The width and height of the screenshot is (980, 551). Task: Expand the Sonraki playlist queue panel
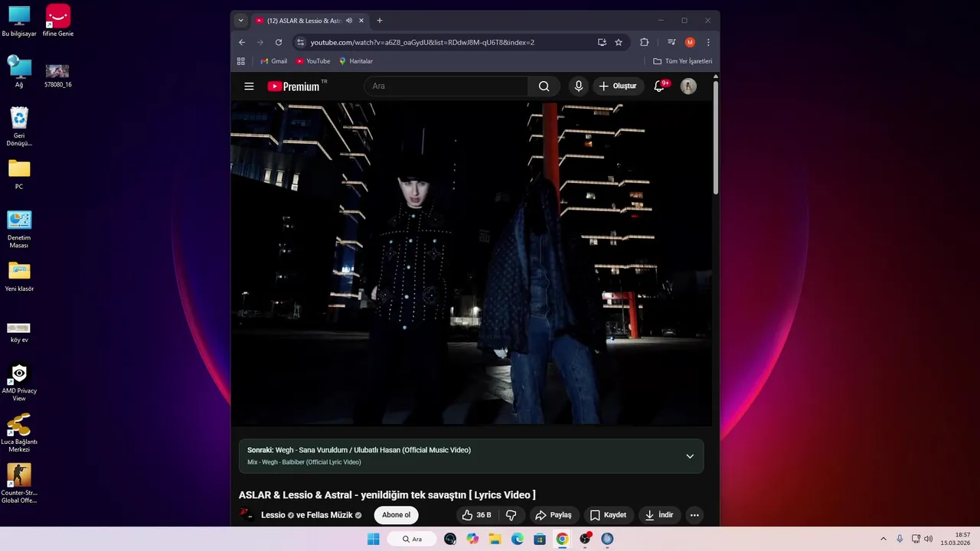tap(690, 456)
